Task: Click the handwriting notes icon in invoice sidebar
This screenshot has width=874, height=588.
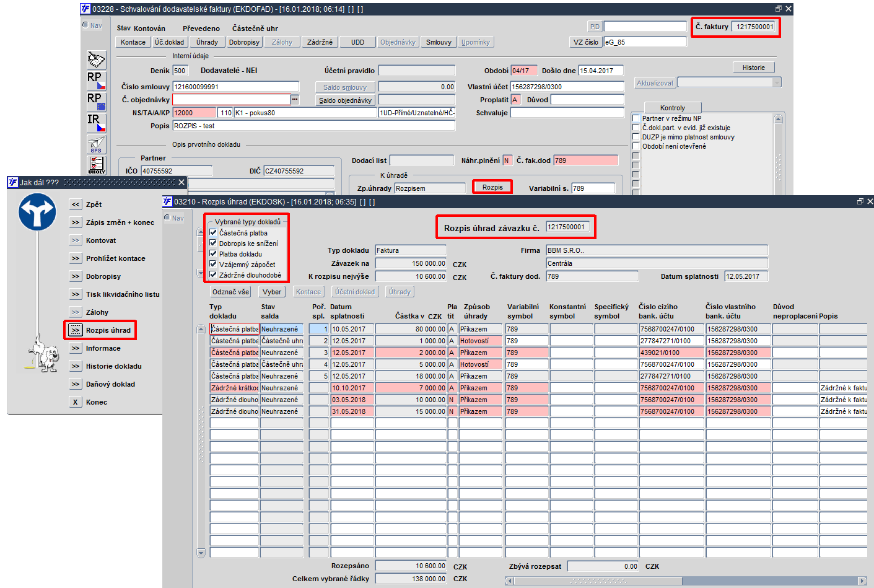Action: tap(97, 60)
